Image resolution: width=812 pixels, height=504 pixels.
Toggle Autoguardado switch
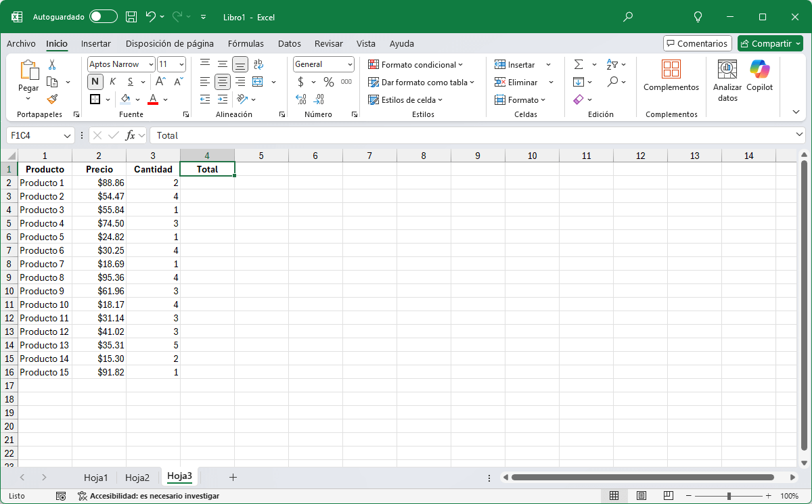[x=104, y=16]
